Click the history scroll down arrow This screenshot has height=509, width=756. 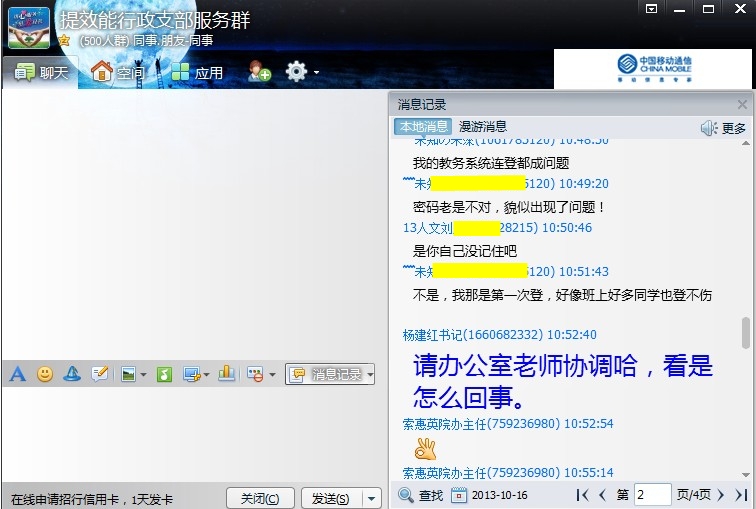[x=746, y=475]
